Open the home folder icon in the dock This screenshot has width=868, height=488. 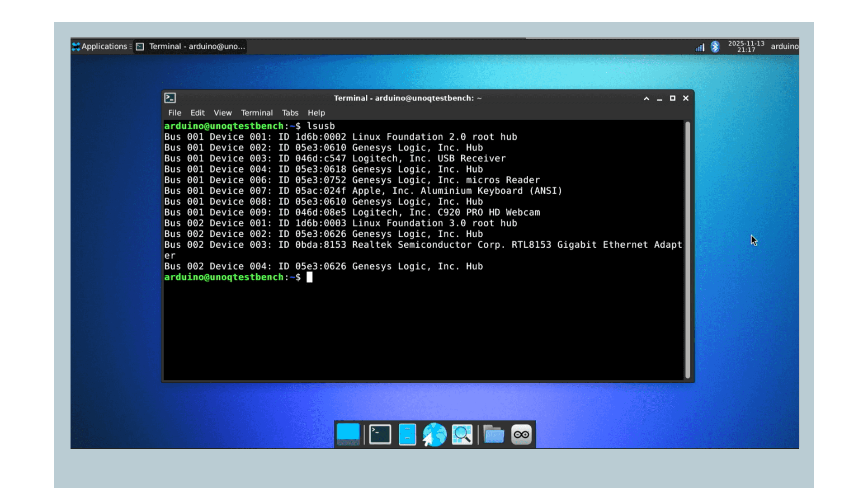click(407, 434)
